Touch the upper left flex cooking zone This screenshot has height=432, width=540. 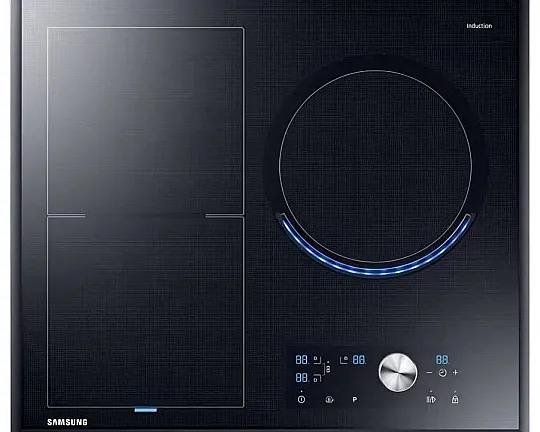click(x=146, y=121)
